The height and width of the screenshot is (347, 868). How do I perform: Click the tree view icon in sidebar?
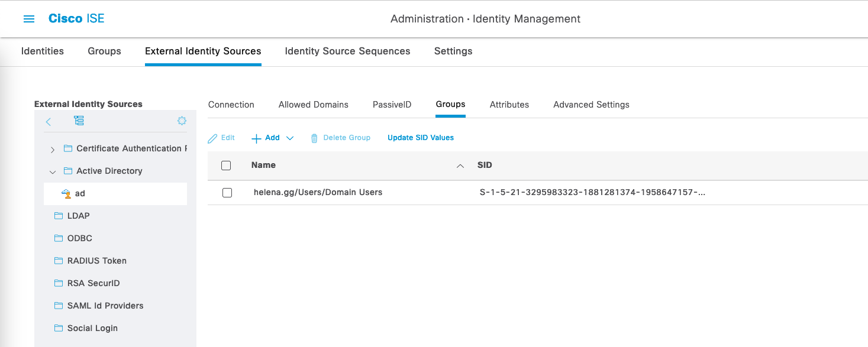click(79, 121)
